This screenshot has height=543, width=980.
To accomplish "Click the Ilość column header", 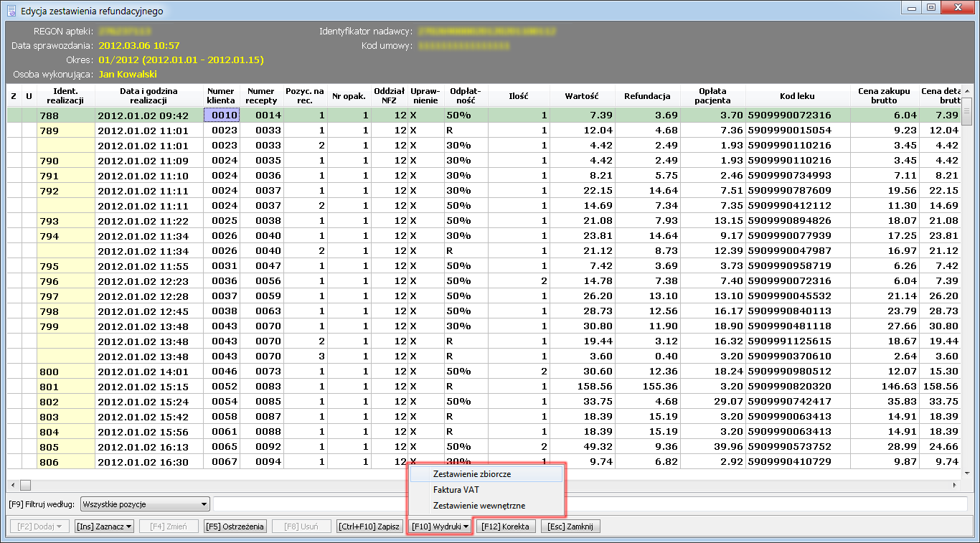I will pos(519,95).
